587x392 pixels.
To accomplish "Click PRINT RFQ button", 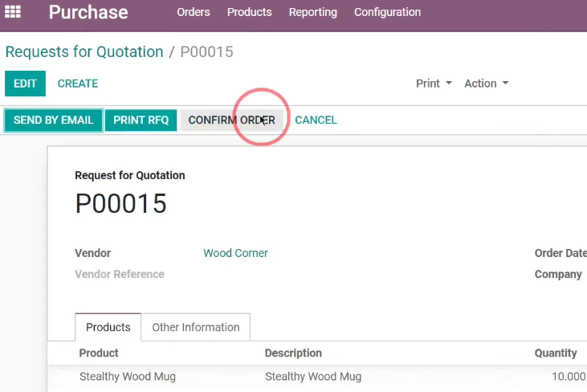I will [141, 120].
